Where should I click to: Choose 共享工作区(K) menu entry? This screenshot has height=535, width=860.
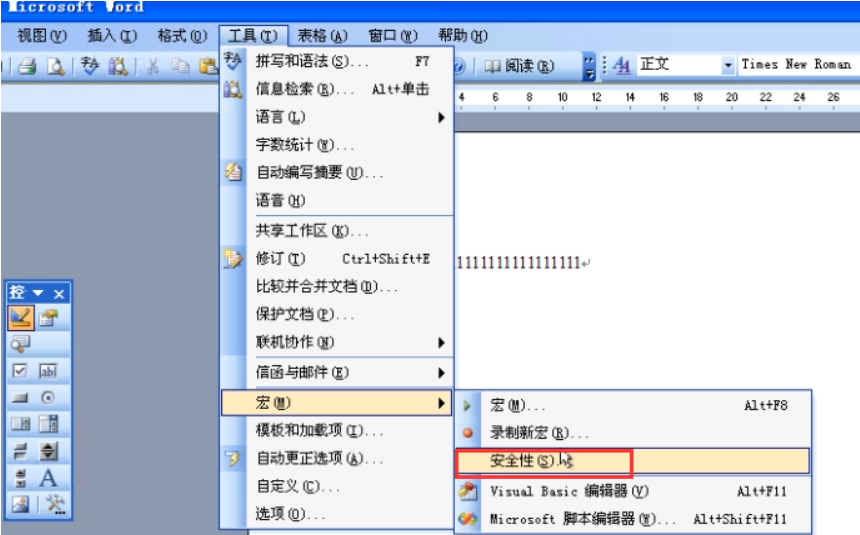coord(337,231)
